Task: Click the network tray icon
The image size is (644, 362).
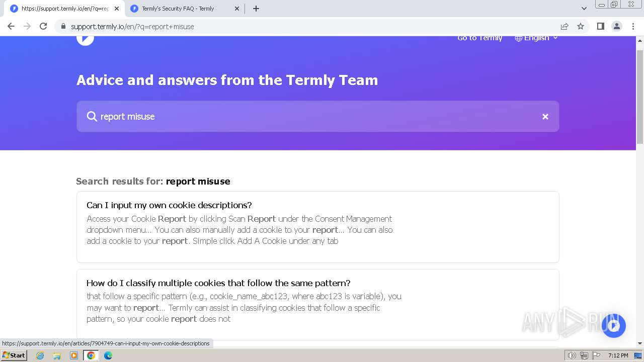Action: [584, 355]
